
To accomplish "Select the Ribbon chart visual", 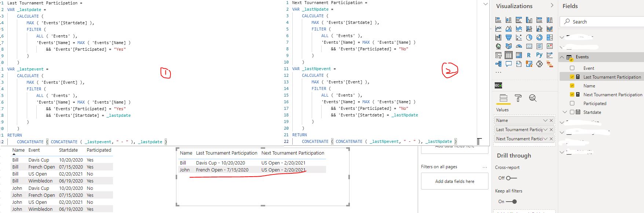I will point(549,29).
